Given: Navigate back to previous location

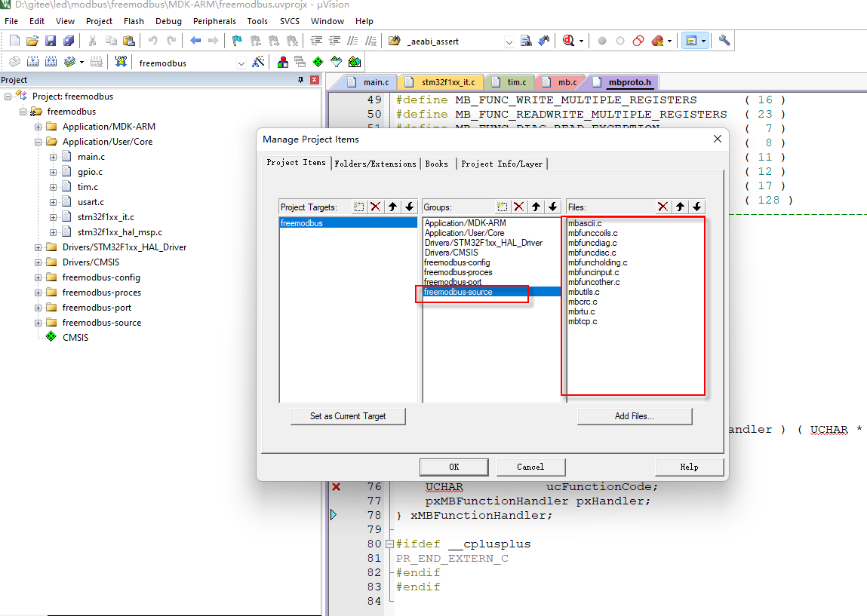Looking at the screenshot, I should coord(195,41).
